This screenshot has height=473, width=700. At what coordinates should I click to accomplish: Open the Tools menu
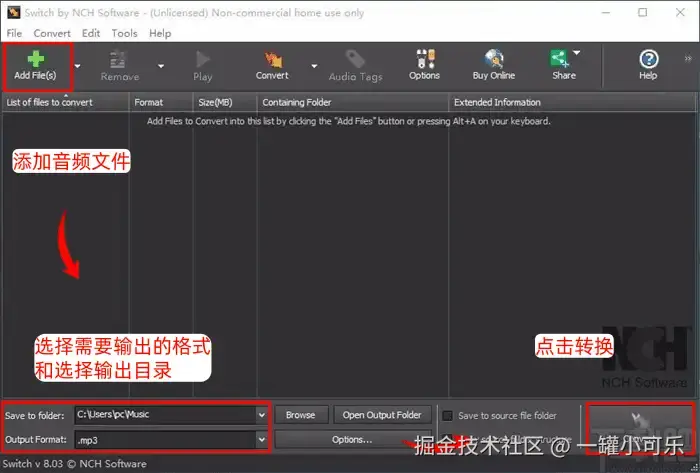point(124,33)
